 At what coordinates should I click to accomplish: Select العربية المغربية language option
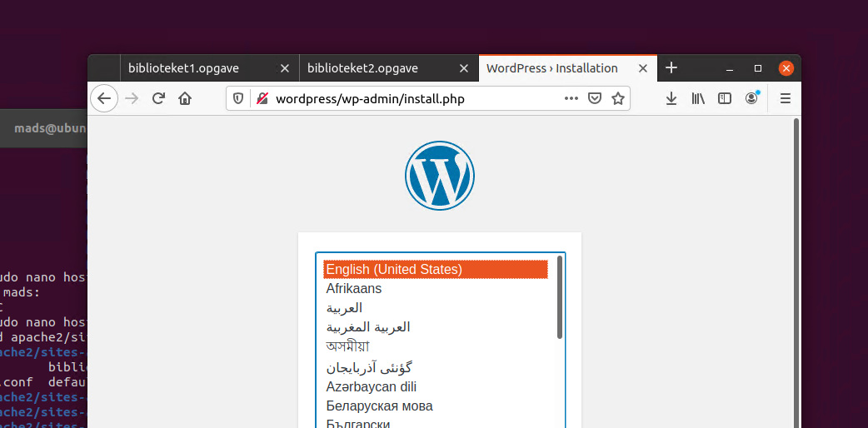[x=436, y=327]
